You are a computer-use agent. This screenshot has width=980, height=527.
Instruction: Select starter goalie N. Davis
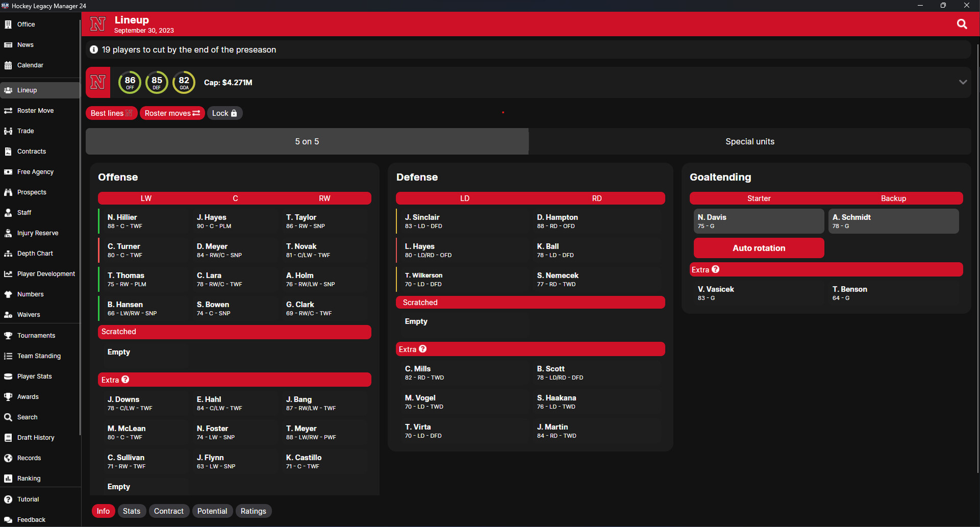(x=758, y=221)
